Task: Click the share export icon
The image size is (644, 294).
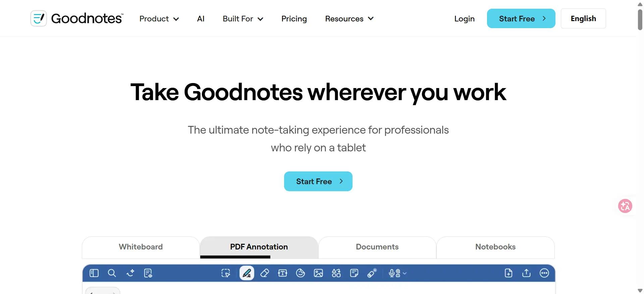Action: [x=526, y=273]
